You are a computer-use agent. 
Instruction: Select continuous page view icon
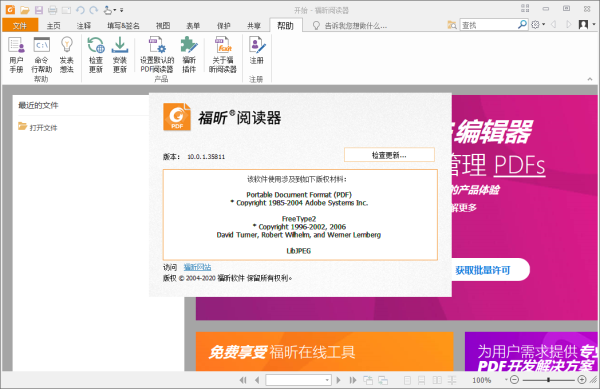422,380
